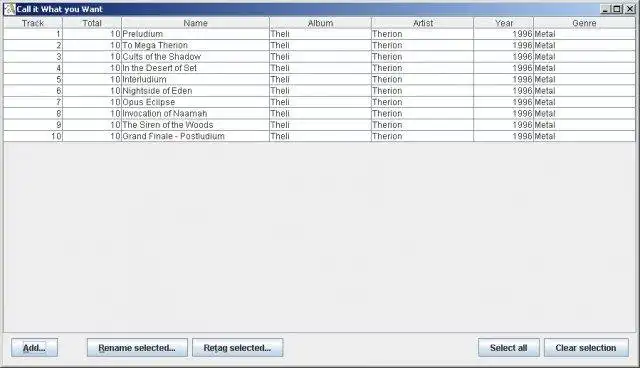
Task: Click the application icon in the title bar
Action: pos(9,9)
